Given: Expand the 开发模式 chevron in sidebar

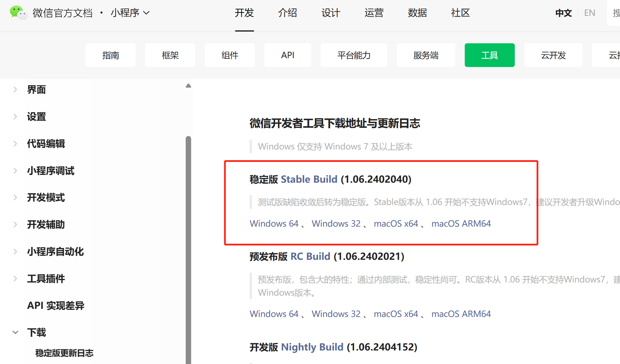Looking at the screenshot, I should coord(15,197).
